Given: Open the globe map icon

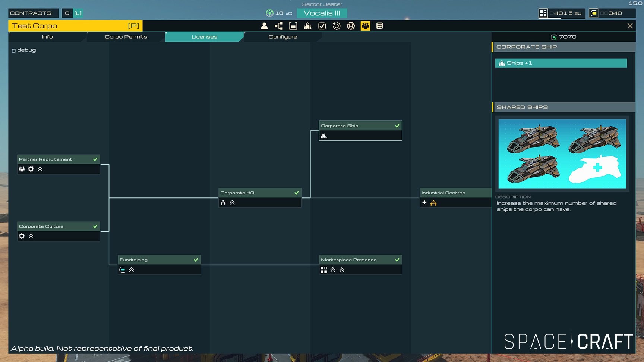Looking at the screenshot, I should [351, 26].
